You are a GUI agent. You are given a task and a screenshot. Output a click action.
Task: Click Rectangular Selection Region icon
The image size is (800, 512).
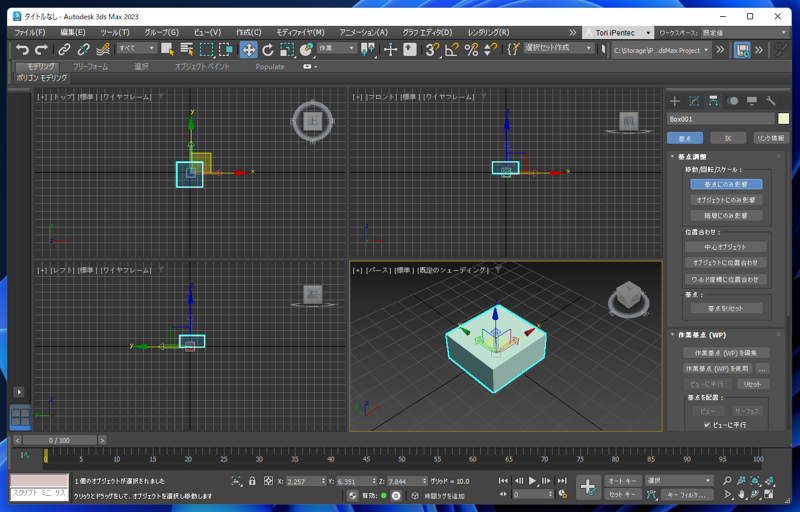[206, 49]
